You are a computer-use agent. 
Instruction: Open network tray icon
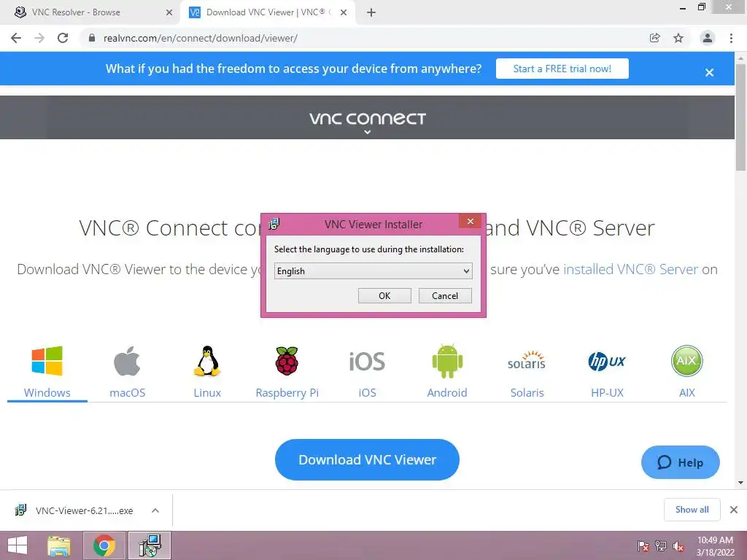[x=661, y=546]
